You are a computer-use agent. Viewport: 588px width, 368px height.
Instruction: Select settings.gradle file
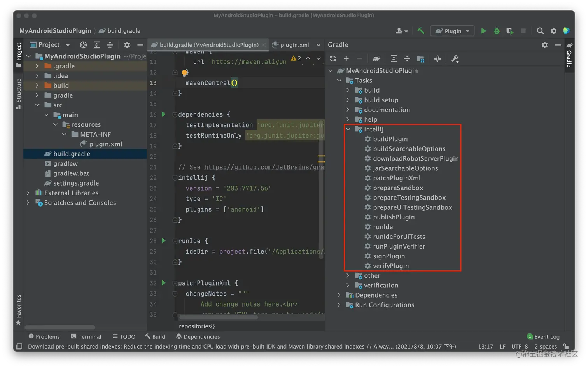click(x=72, y=183)
